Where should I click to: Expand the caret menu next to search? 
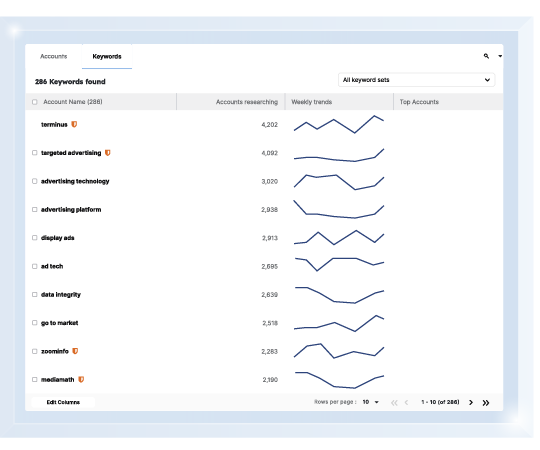click(500, 56)
